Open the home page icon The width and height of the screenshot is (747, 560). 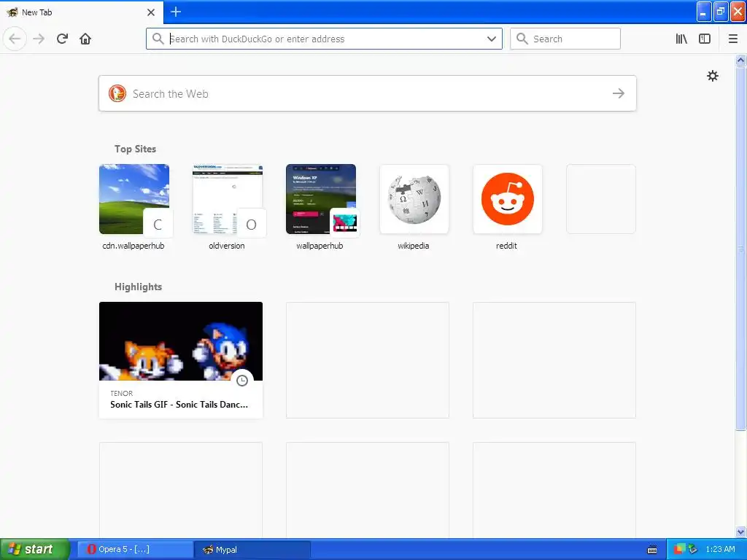(x=85, y=39)
